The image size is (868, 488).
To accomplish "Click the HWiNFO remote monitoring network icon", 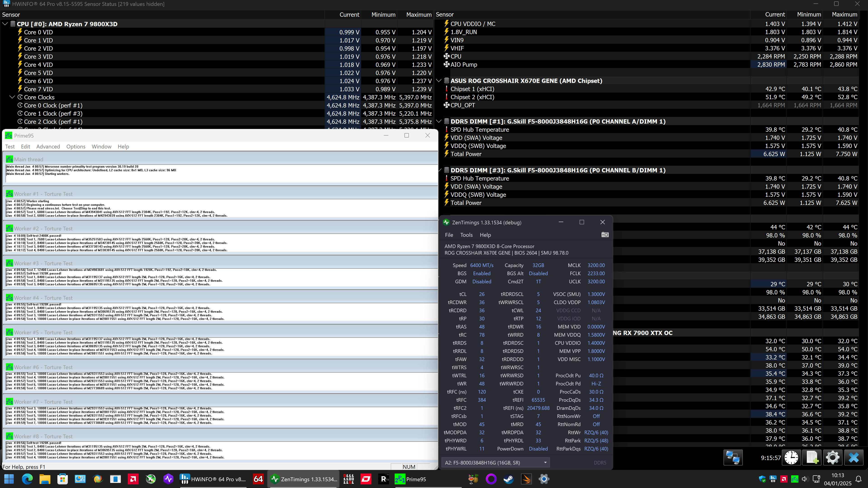I will click(x=733, y=458).
